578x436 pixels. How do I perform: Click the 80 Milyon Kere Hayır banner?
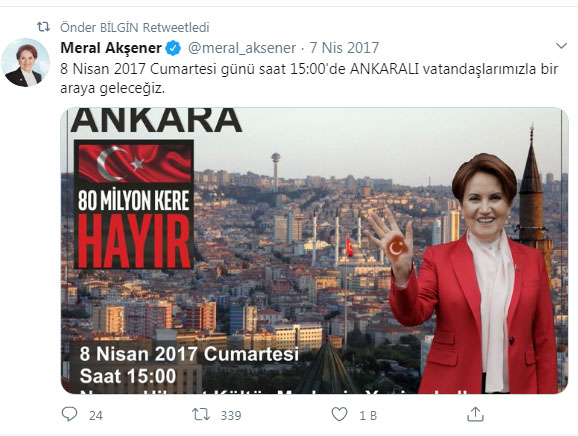(134, 204)
